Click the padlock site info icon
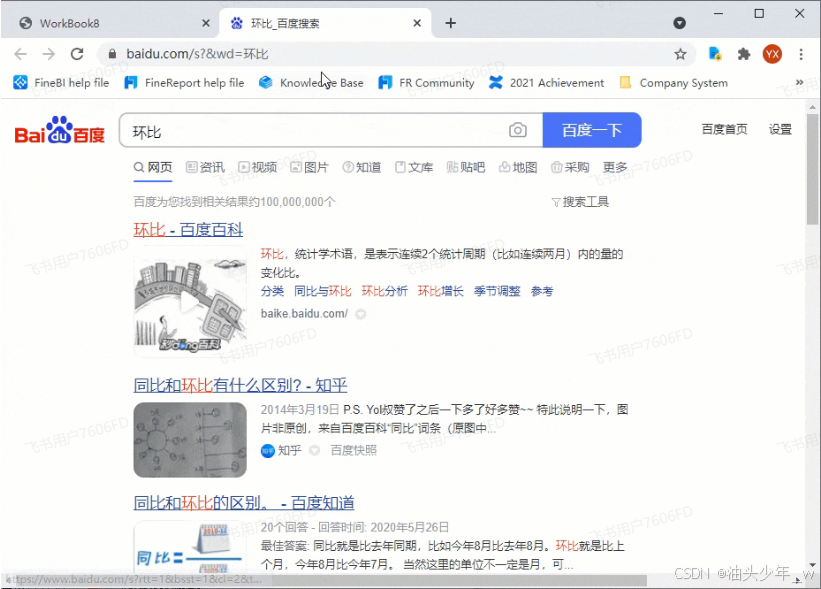821x589 pixels. (112, 54)
